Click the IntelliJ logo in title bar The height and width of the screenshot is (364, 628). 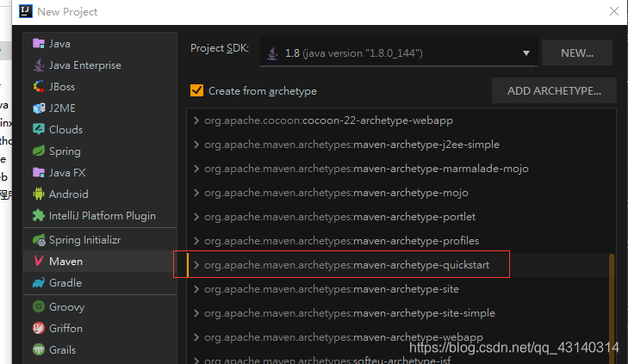tap(26, 11)
